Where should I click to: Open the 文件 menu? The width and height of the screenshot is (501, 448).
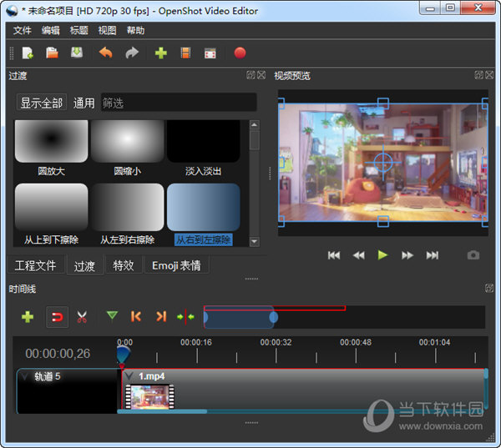click(22, 30)
